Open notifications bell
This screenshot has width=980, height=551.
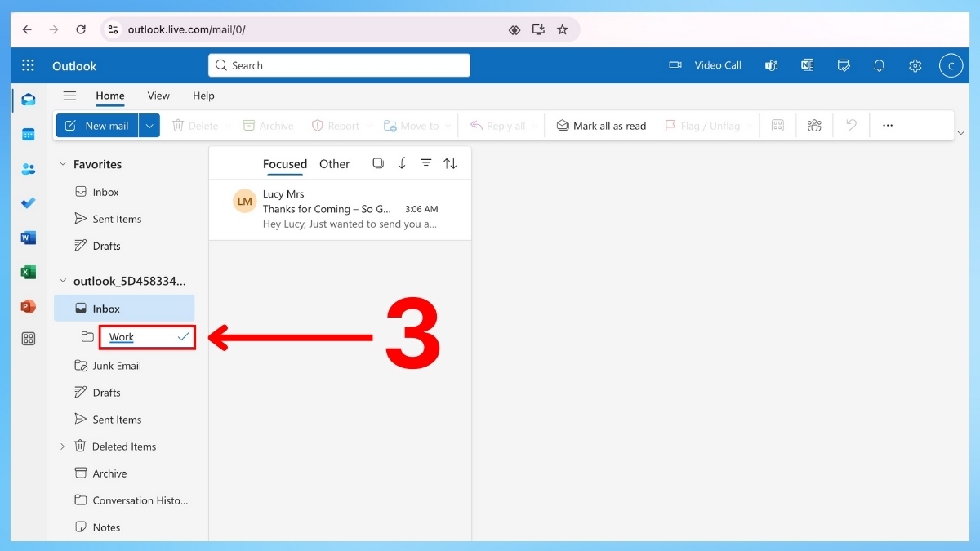[880, 65]
